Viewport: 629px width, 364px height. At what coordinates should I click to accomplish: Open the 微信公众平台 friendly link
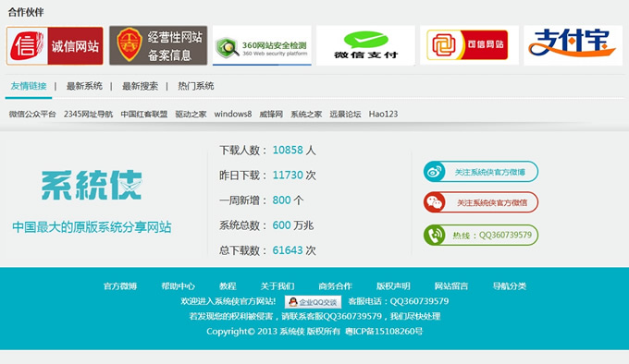pos(32,115)
